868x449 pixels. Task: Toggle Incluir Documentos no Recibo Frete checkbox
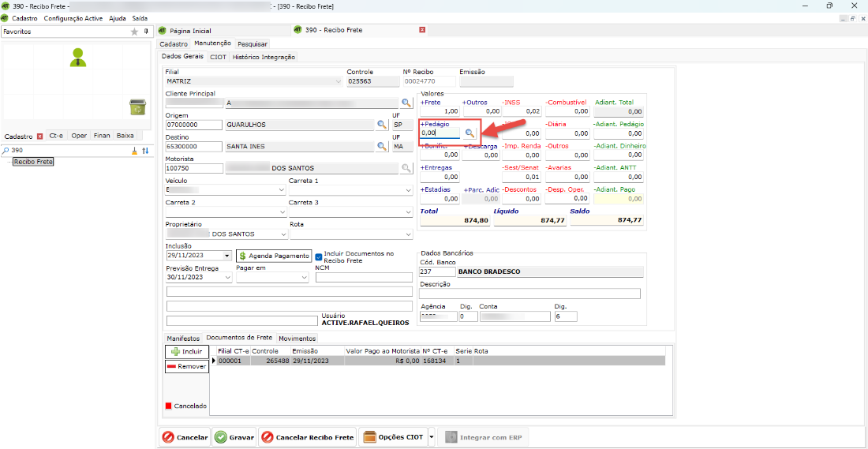coord(318,256)
